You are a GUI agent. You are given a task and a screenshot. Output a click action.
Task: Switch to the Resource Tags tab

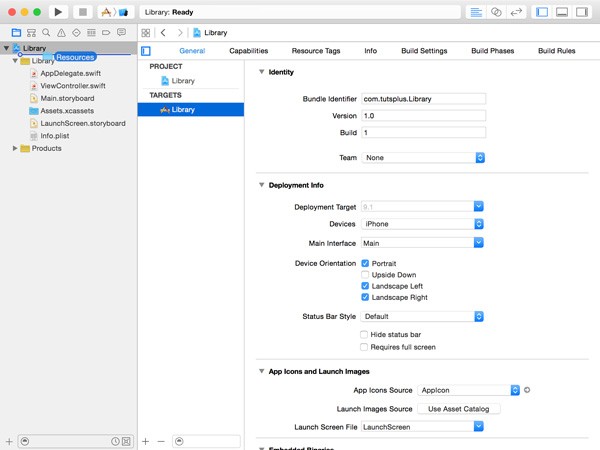coord(316,51)
